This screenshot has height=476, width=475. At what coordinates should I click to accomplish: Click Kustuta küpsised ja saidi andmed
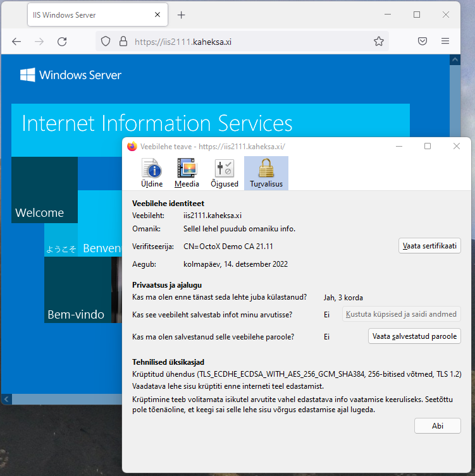coord(401,314)
